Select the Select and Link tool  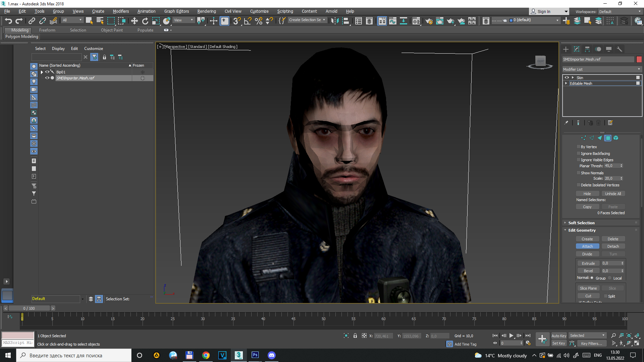(x=32, y=21)
